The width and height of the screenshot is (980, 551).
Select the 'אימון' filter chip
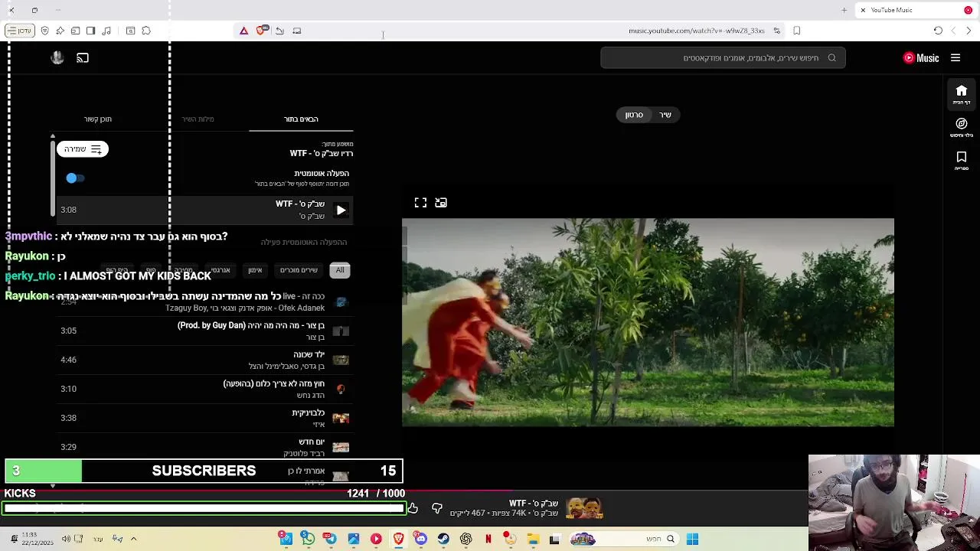[x=255, y=270]
